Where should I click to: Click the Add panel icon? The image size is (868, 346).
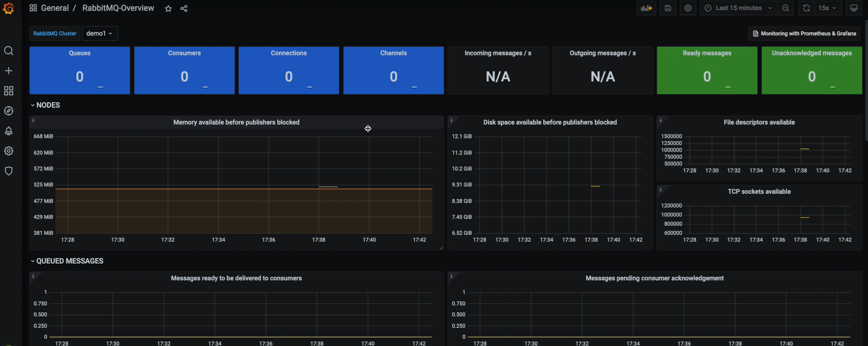[x=646, y=8]
